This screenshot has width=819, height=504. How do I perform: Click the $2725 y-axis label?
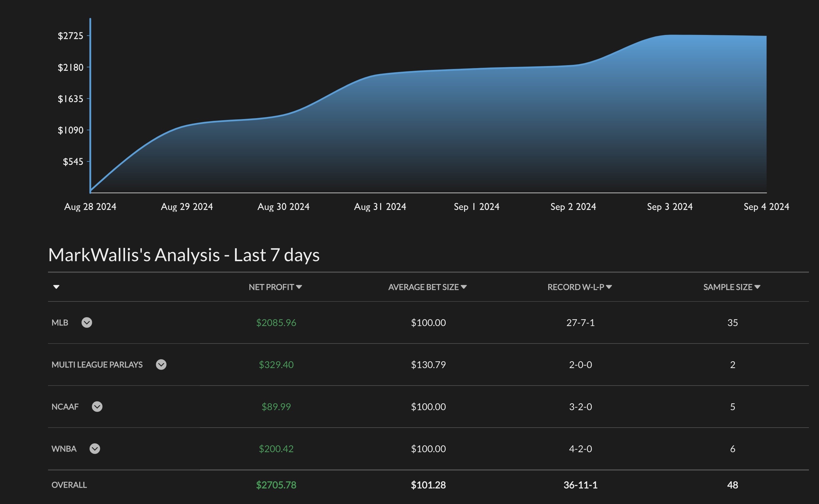pyautogui.click(x=70, y=36)
